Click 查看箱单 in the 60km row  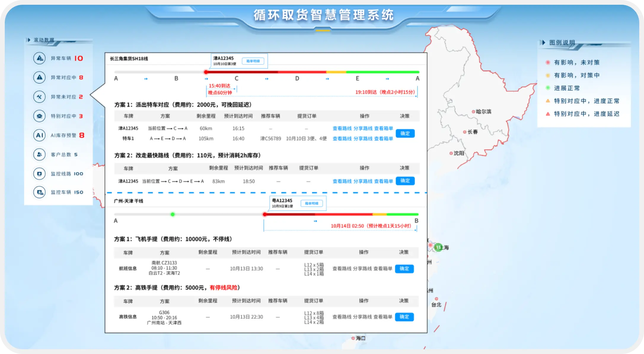tap(384, 128)
